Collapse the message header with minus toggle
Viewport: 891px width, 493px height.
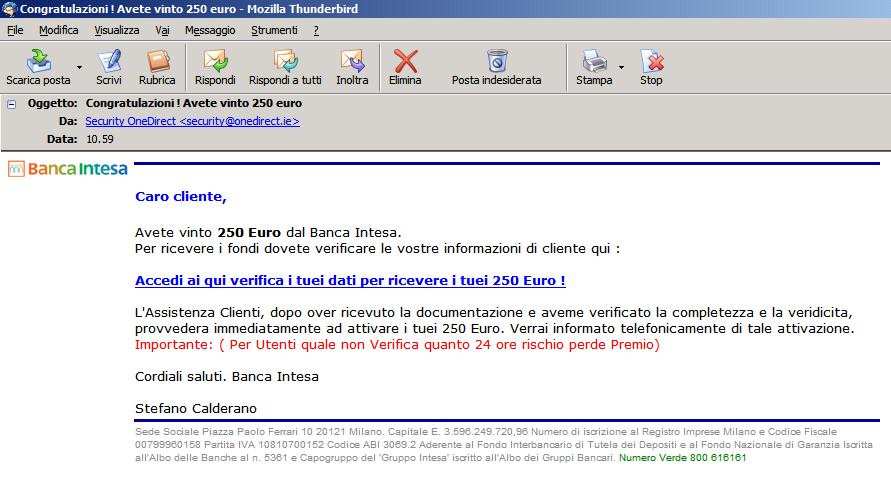point(11,104)
